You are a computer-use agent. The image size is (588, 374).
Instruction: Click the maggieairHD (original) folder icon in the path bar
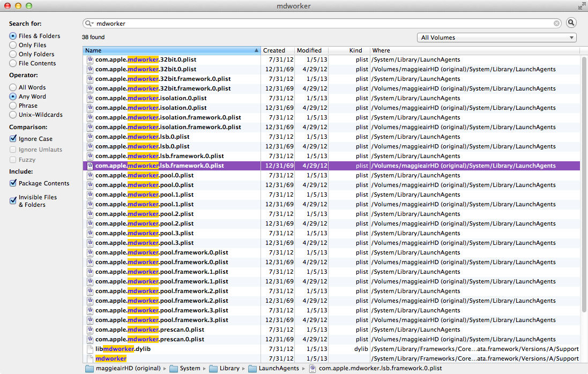[x=90, y=369]
